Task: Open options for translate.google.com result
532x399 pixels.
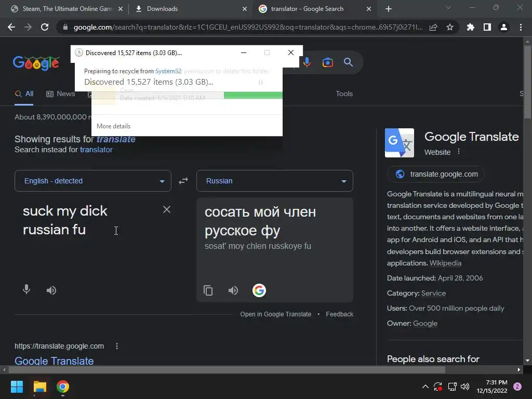Action: [117, 346]
